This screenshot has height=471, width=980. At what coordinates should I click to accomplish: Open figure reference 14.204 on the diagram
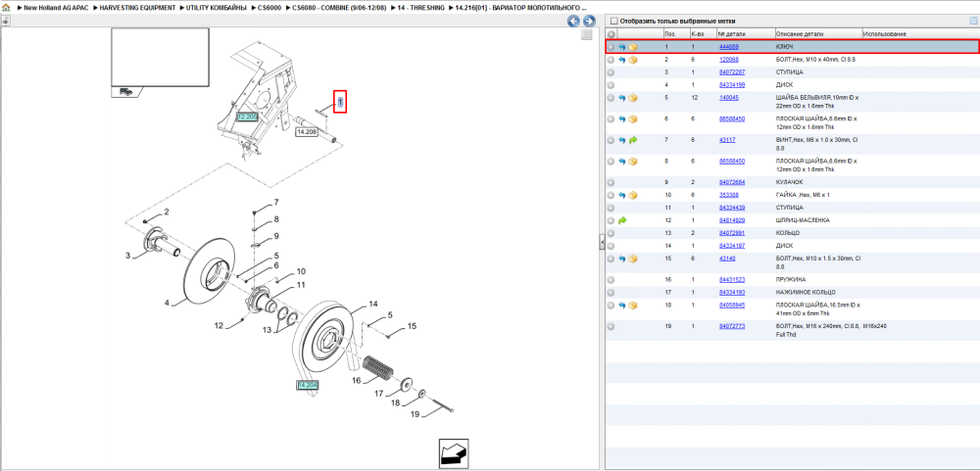pos(308,386)
